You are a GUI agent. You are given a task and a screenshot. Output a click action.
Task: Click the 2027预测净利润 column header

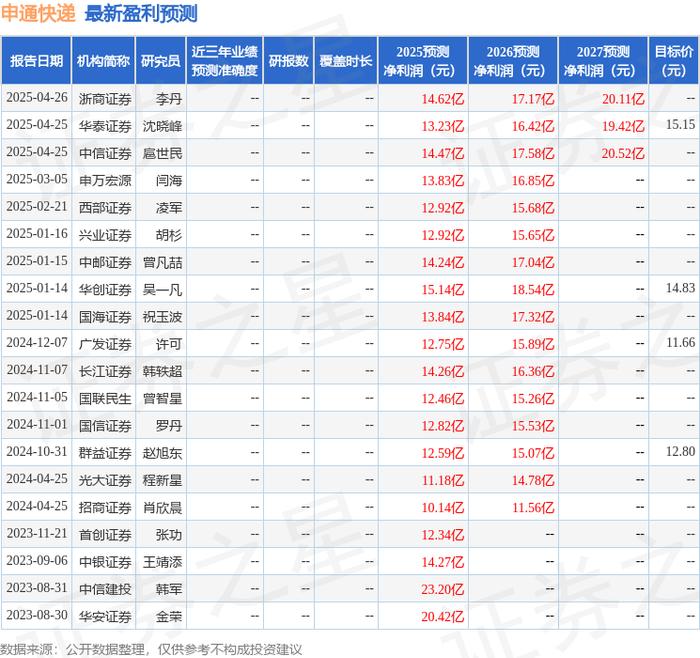click(x=603, y=61)
